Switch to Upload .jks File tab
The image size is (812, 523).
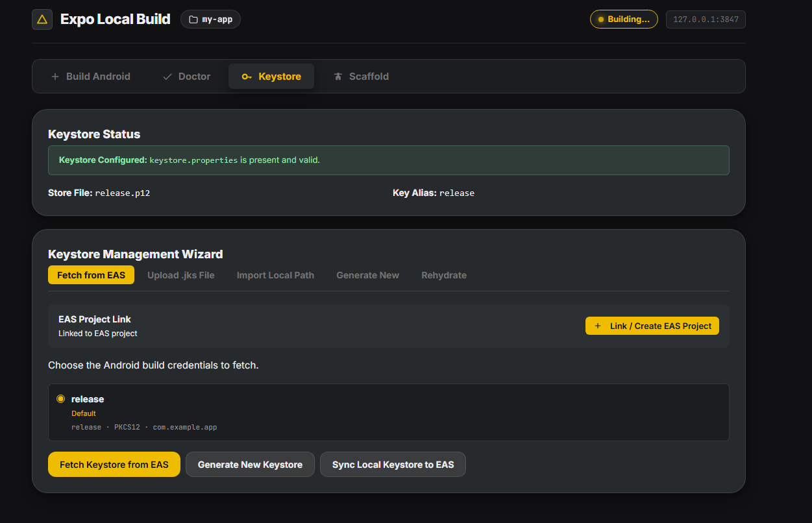(181, 275)
